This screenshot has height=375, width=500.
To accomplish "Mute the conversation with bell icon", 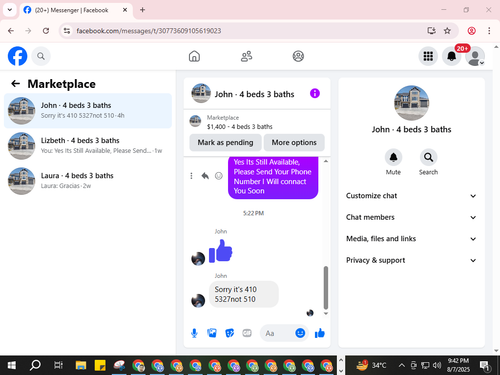I will 393,157.
